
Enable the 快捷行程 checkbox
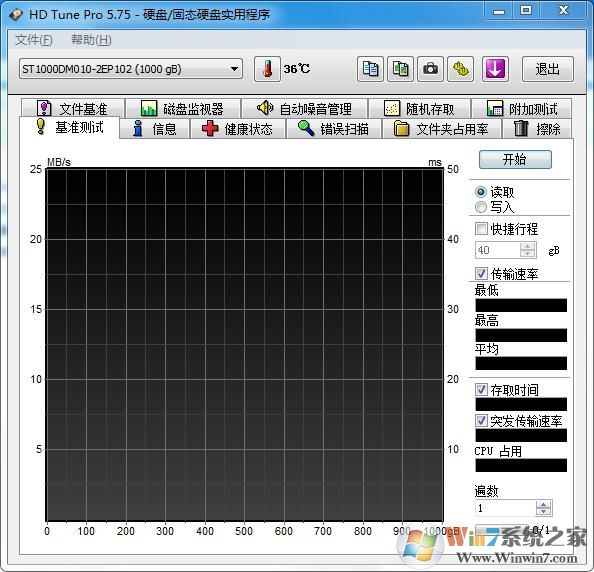coord(481,228)
